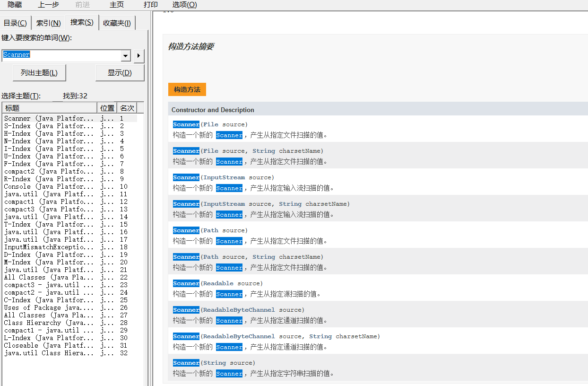Select S-Index result row 2
Image resolution: width=588 pixels, height=386 pixels.
pyautogui.click(x=70, y=126)
